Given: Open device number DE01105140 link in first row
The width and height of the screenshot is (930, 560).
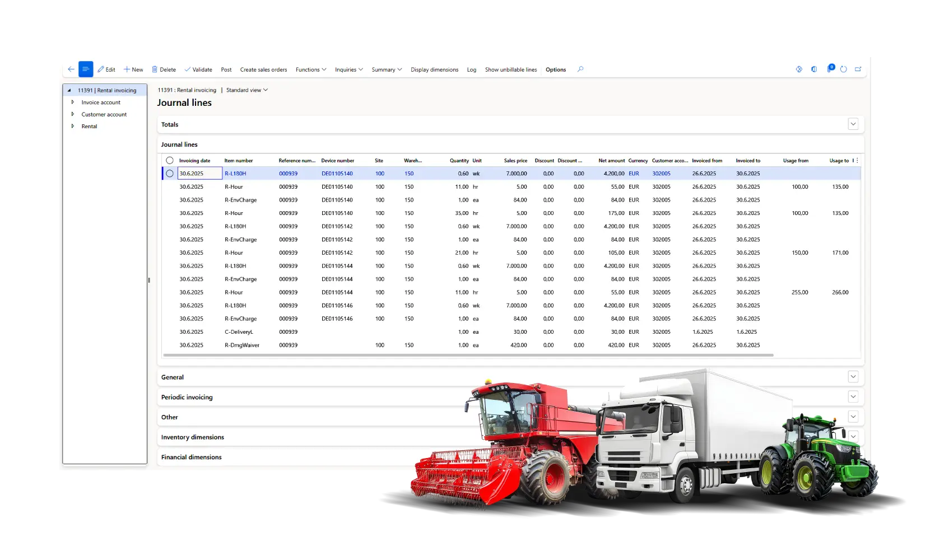Looking at the screenshot, I should (337, 174).
